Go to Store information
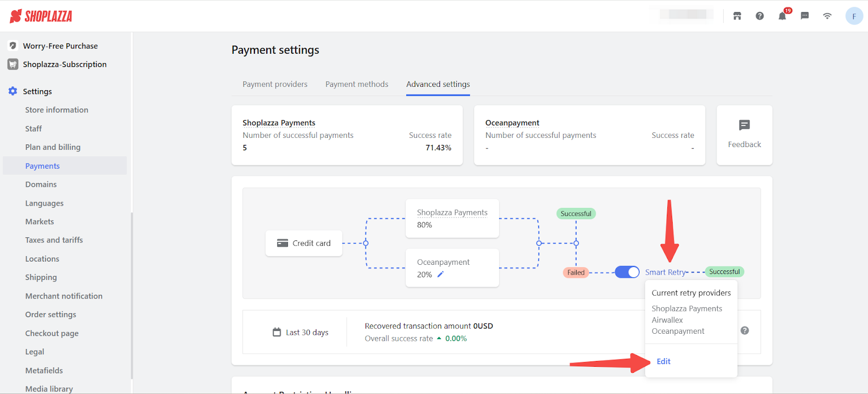 point(56,110)
